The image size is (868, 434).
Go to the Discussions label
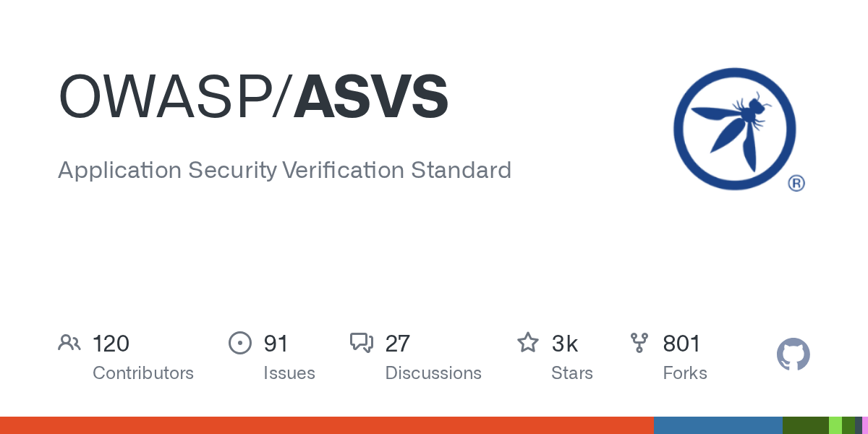(433, 373)
